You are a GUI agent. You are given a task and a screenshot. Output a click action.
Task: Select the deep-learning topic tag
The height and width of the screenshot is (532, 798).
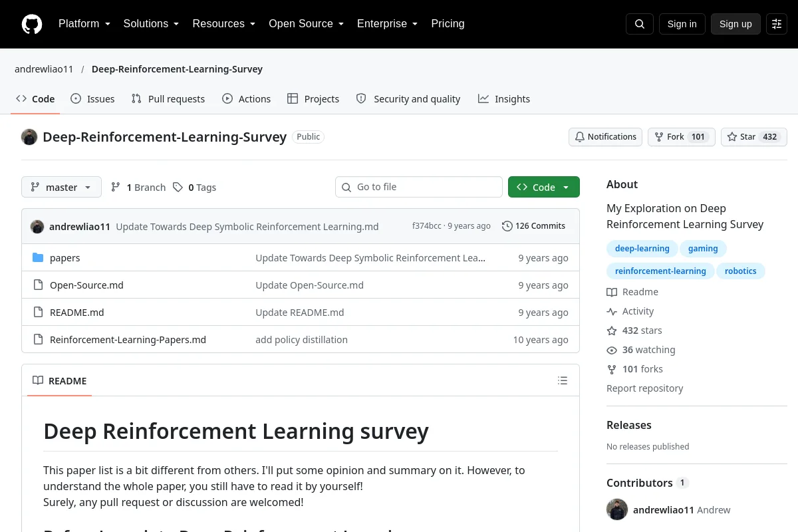[x=642, y=249]
